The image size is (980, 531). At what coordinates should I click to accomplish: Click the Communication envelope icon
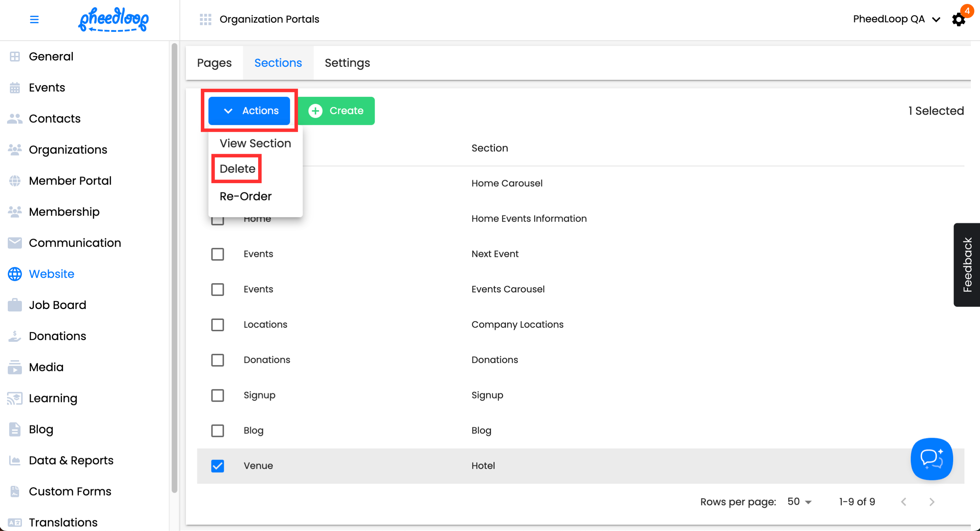coord(15,243)
